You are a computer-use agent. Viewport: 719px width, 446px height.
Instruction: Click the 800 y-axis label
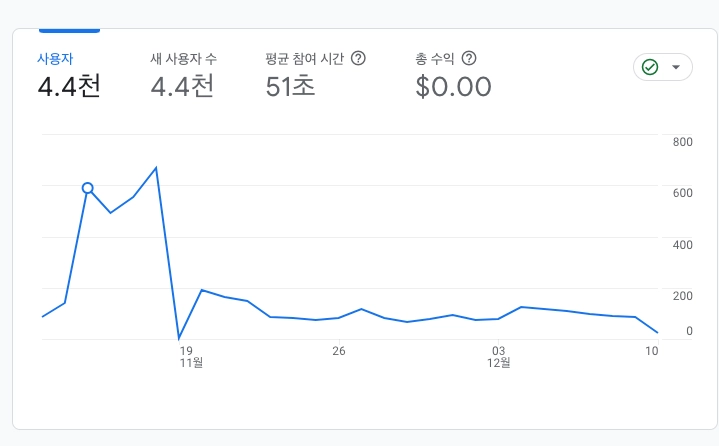(x=683, y=142)
